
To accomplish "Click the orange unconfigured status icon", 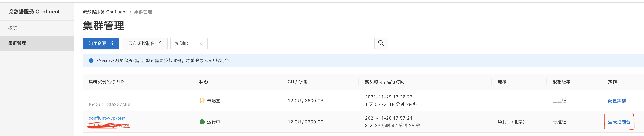I will click(202, 101).
